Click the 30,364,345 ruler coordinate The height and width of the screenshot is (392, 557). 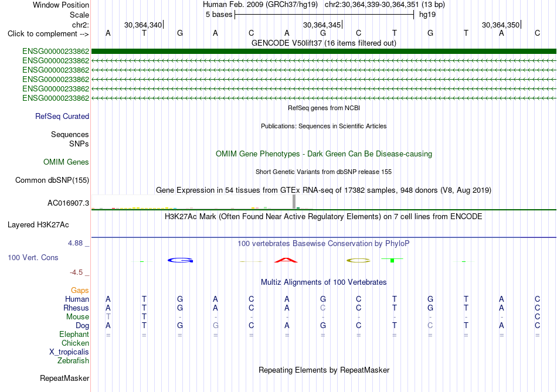point(321,25)
